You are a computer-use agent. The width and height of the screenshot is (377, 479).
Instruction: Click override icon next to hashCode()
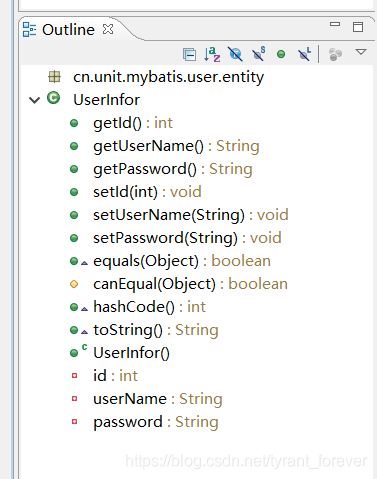click(x=84, y=309)
